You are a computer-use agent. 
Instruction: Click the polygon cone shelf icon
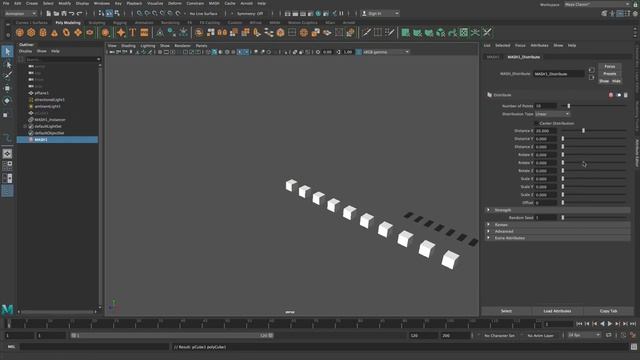click(54, 32)
